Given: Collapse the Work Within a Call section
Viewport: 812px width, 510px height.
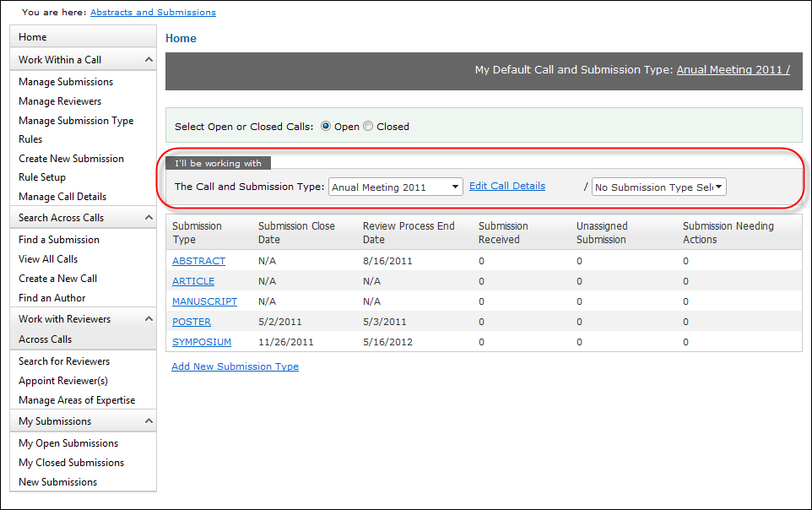Looking at the screenshot, I should tap(149, 60).
